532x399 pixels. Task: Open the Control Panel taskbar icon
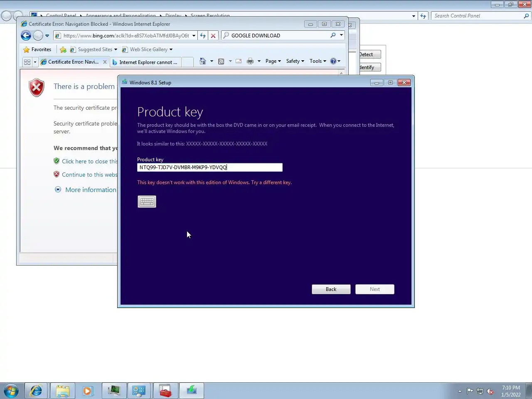pyautogui.click(x=139, y=391)
